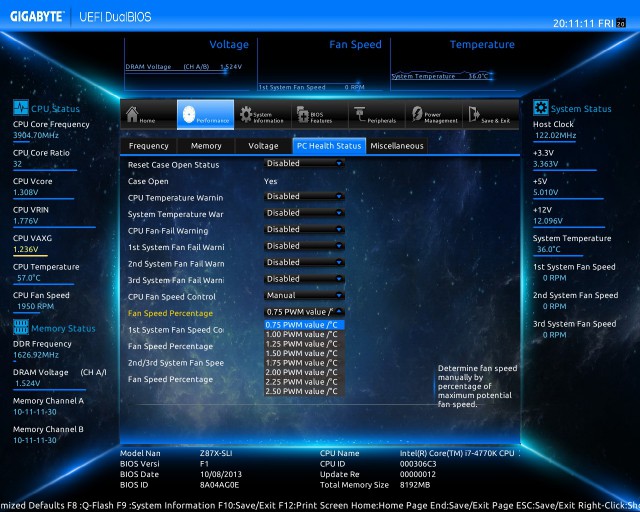Choose 2.50 PWM value /°C option
The height and width of the screenshot is (512, 640).
(304, 391)
